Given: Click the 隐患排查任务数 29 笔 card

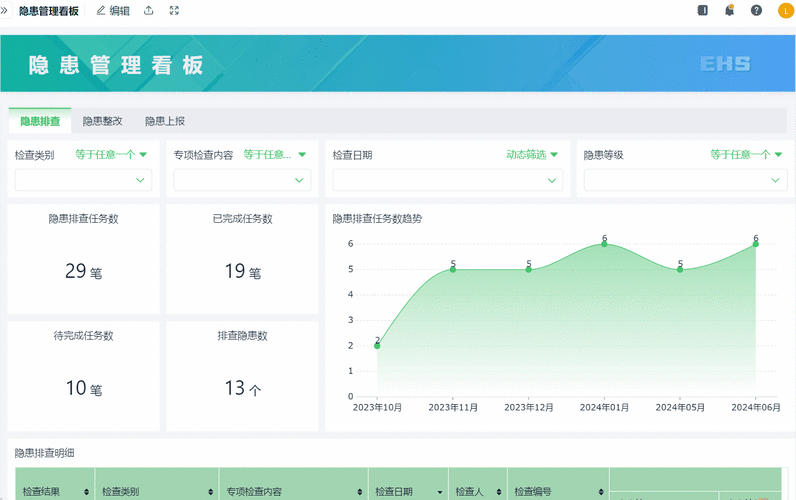Looking at the screenshot, I should click(83, 259).
